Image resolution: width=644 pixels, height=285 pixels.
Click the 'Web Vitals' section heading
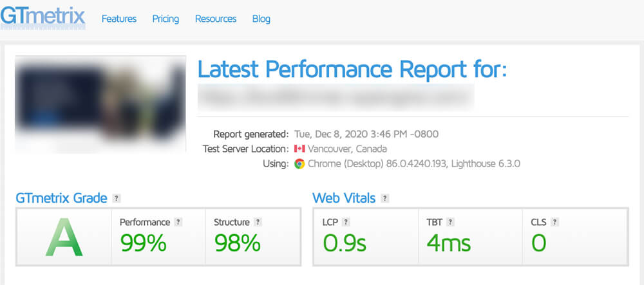[344, 199]
